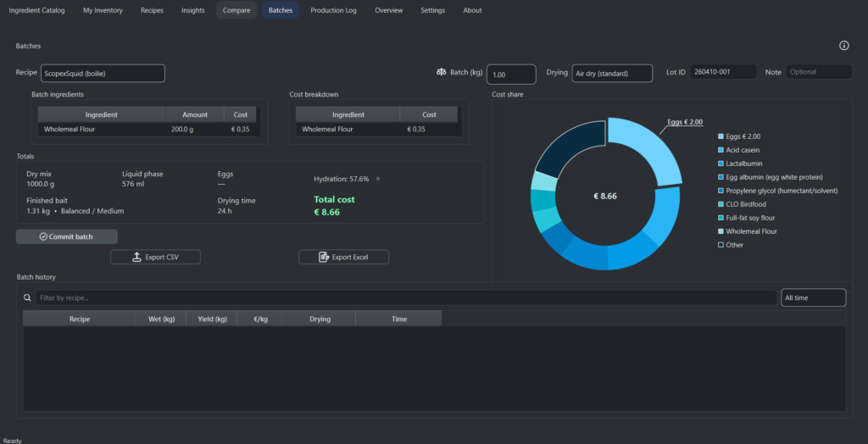868x444 pixels.
Task: Open the Ingredient Catalog tab
Action: (36, 10)
